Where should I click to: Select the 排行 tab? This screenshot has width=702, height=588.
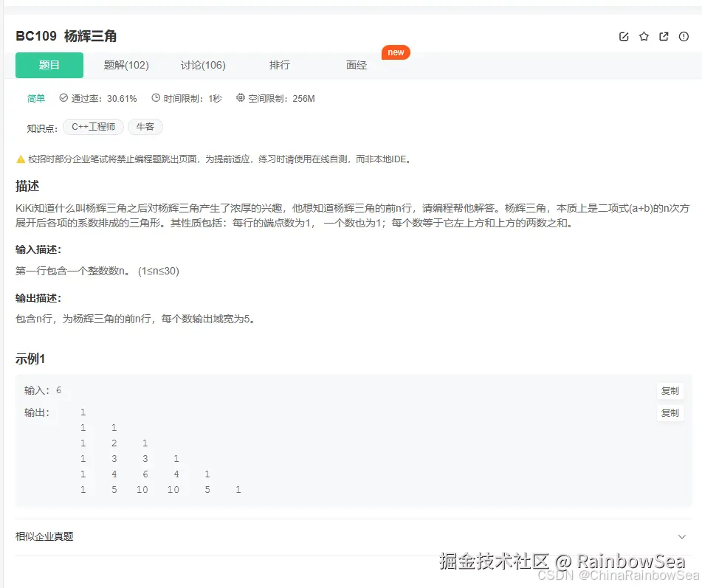click(x=280, y=65)
